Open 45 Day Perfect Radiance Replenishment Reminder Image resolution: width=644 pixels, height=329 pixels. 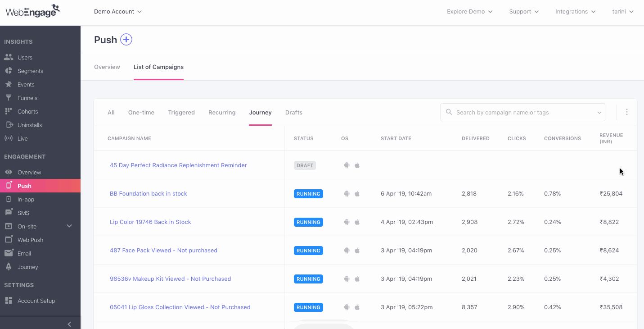[178, 165]
